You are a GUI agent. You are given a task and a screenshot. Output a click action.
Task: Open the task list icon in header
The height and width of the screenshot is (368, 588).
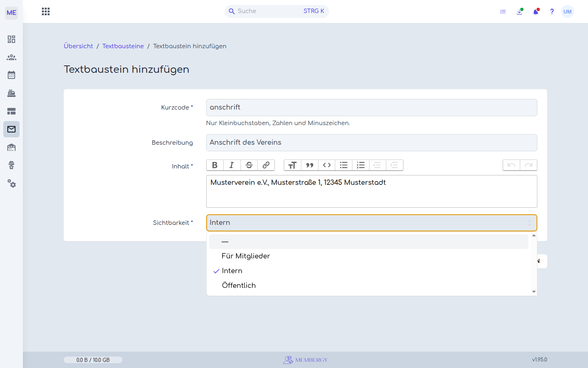click(503, 12)
